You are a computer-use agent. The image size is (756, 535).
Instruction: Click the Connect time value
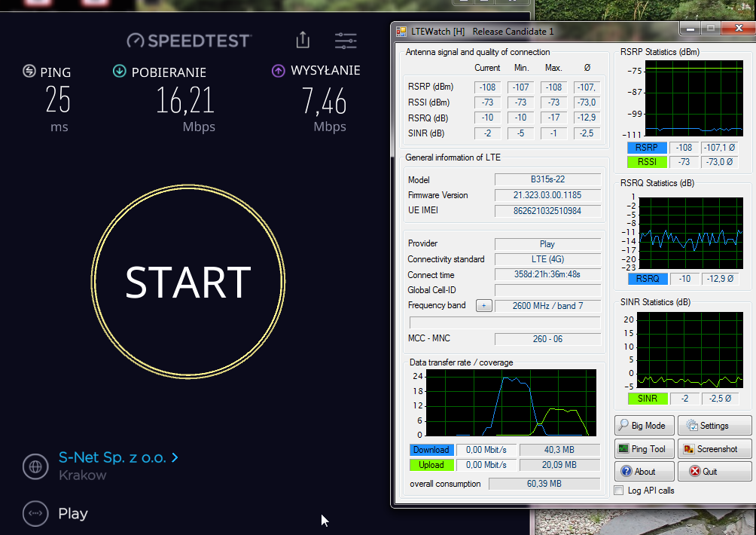pos(547,274)
